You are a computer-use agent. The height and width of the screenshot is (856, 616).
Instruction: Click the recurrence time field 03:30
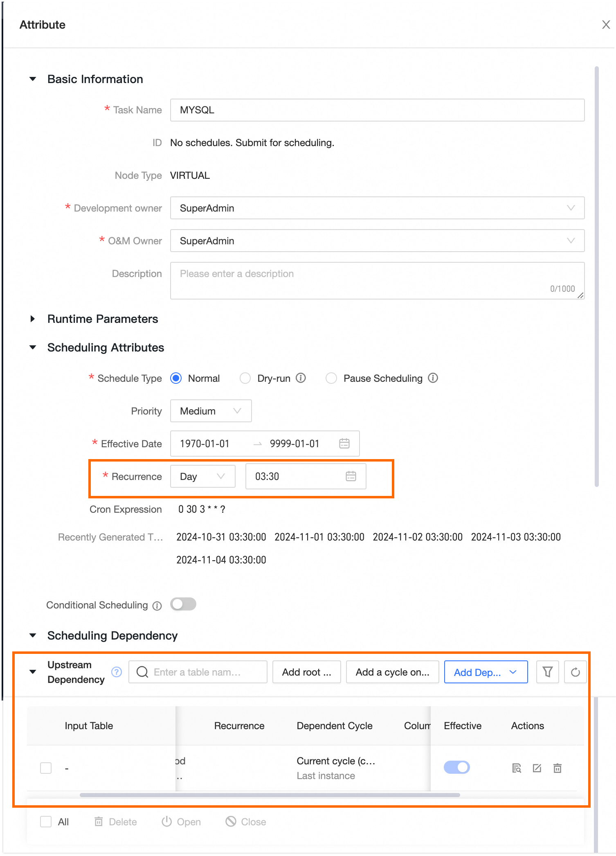pos(306,476)
